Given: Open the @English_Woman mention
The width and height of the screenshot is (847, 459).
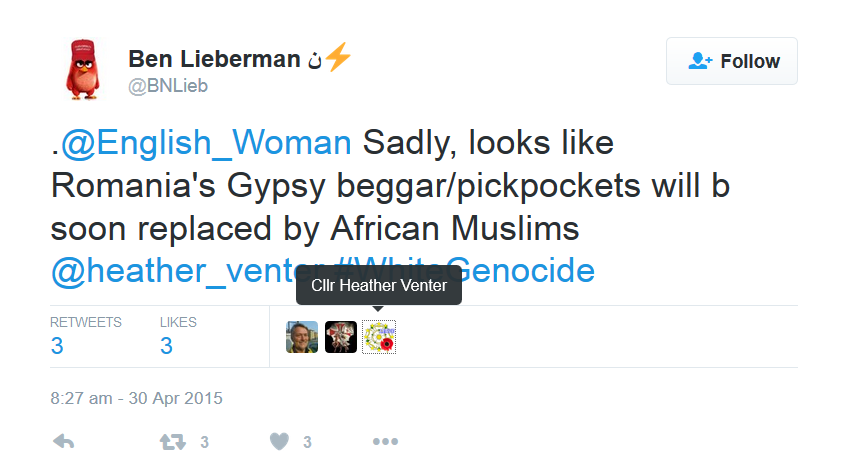Looking at the screenshot, I should coord(206,145).
